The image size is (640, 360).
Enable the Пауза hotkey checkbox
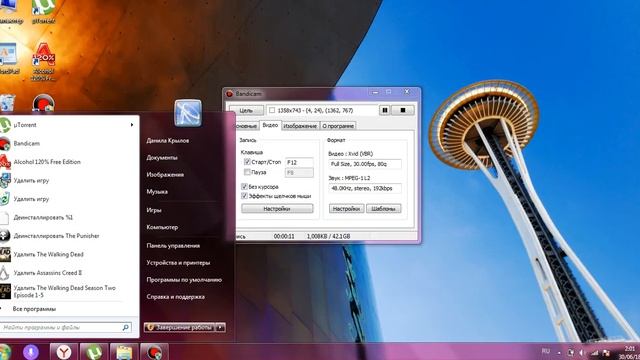coord(247,172)
